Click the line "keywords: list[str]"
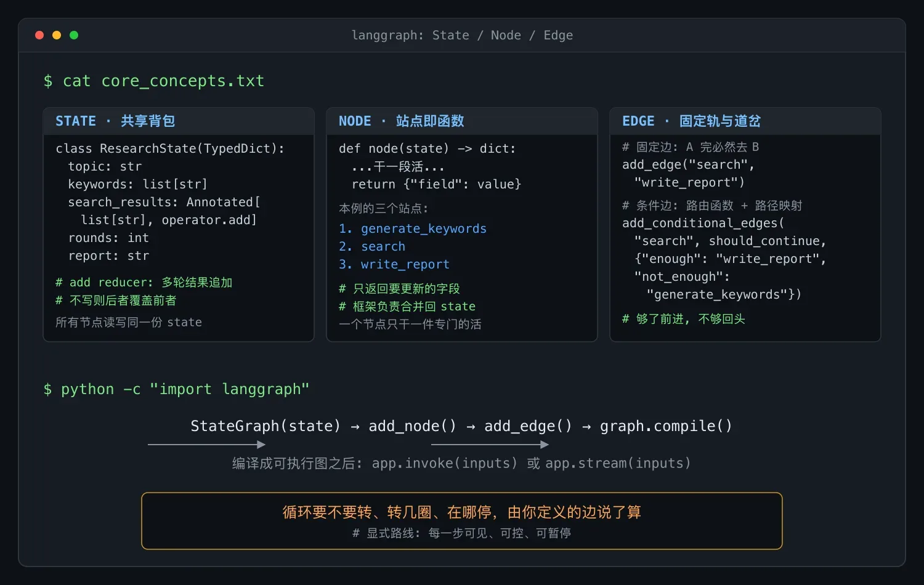Screen dimensions: 924x585 tap(137, 184)
